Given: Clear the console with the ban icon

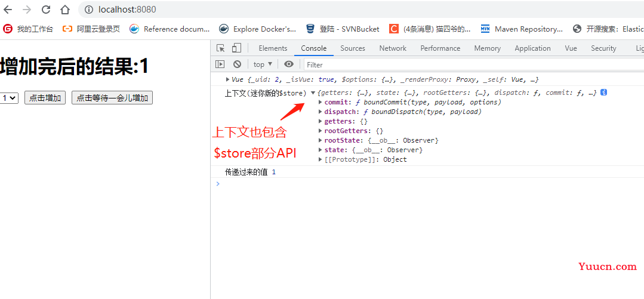Looking at the screenshot, I should (x=237, y=64).
